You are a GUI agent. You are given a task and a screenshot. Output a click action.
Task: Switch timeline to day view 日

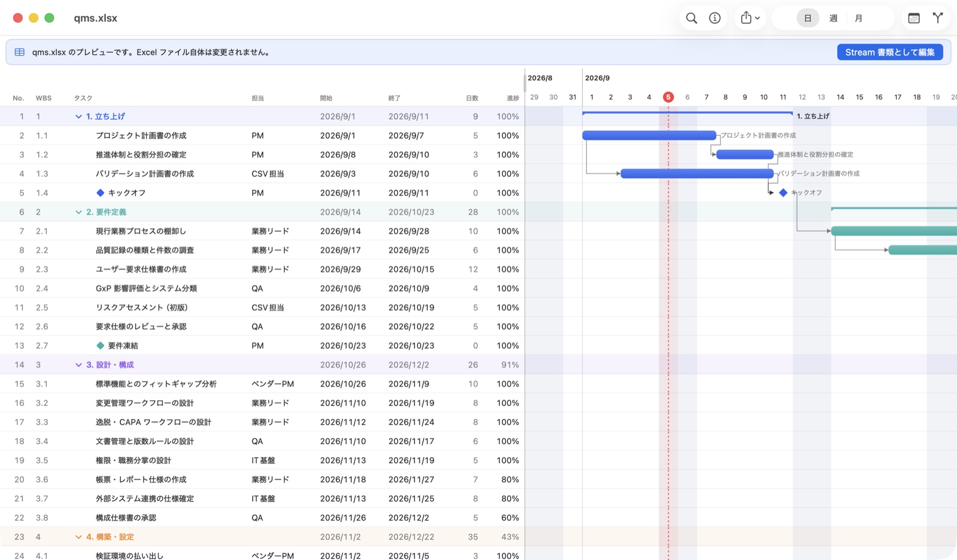point(807,18)
